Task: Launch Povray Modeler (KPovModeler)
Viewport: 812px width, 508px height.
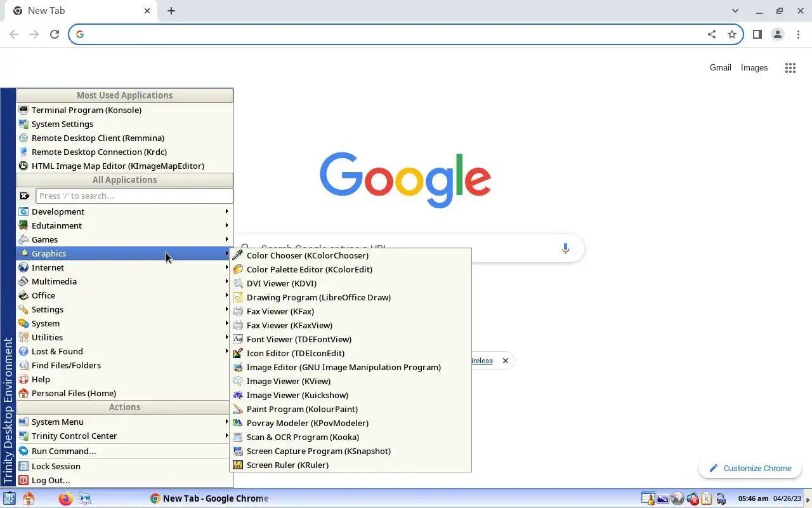Action: (x=350, y=423)
